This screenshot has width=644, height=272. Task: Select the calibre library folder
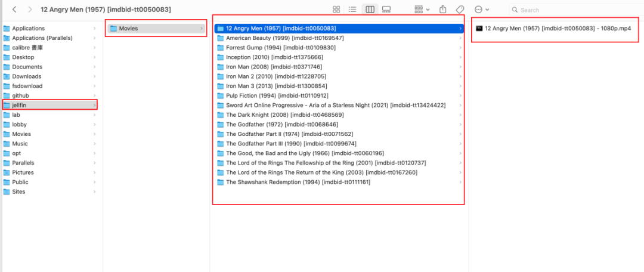click(x=49, y=48)
